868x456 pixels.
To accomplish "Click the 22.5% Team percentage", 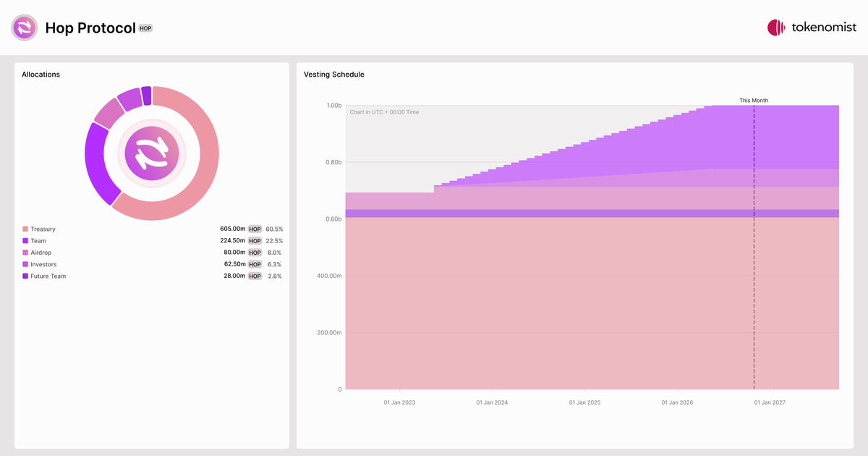I will click(274, 240).
